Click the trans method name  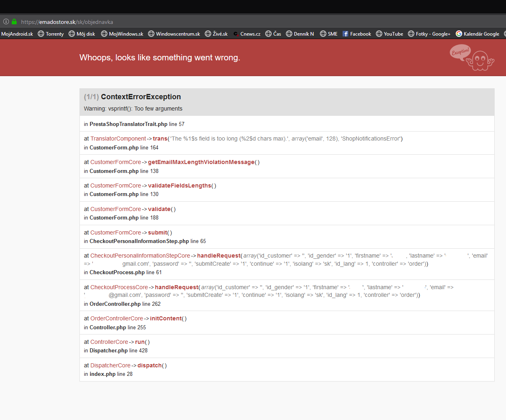[x=160, y=139]
